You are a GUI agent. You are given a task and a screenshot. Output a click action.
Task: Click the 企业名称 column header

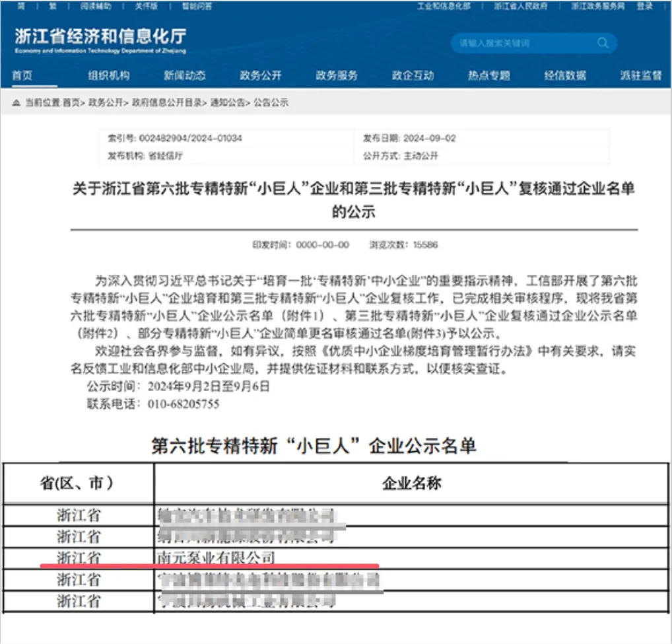coord(411,483)
